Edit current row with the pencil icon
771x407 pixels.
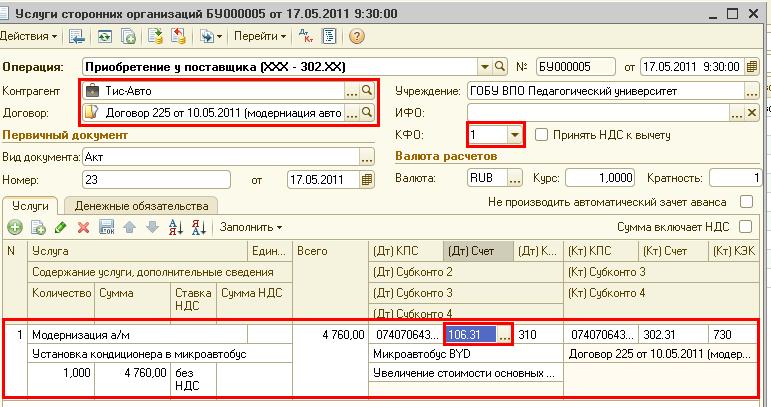(x=61, y=227)
